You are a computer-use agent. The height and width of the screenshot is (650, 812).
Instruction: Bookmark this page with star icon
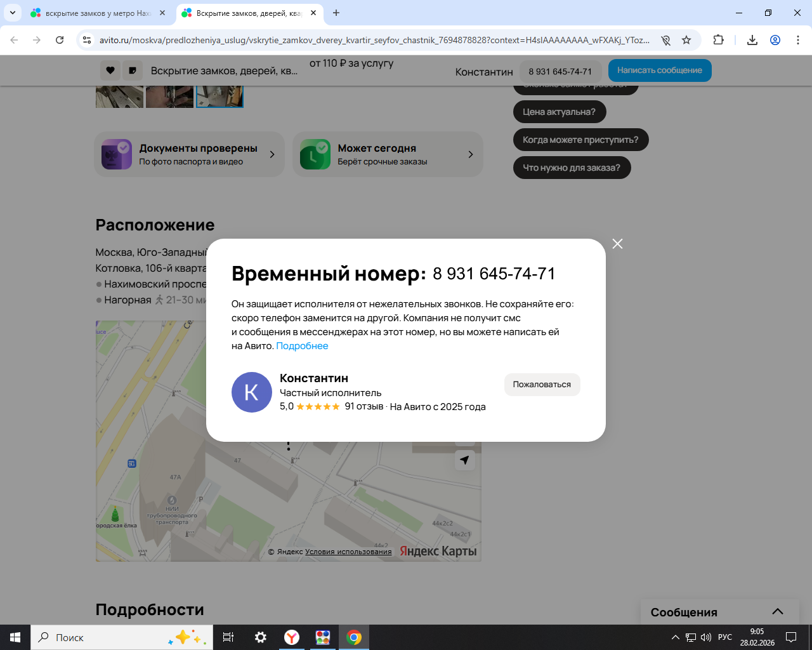(686, 40)
